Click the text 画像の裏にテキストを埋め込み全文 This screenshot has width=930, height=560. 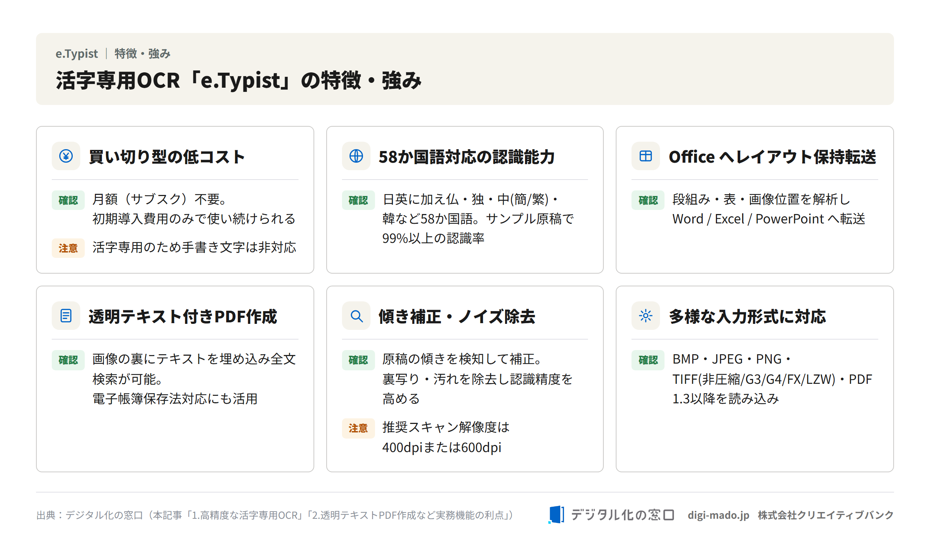(194, 359)
